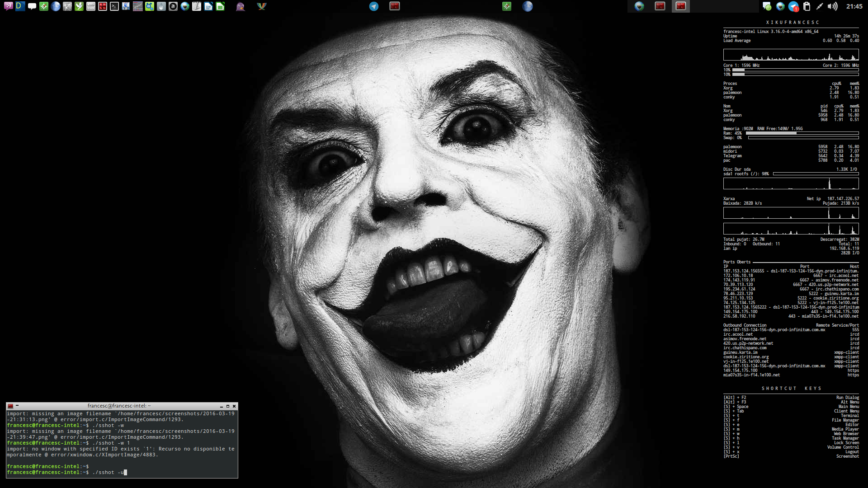
Task: Open the LibreOffice Calc spreadsheet launcher
Action: pos(220,6)
